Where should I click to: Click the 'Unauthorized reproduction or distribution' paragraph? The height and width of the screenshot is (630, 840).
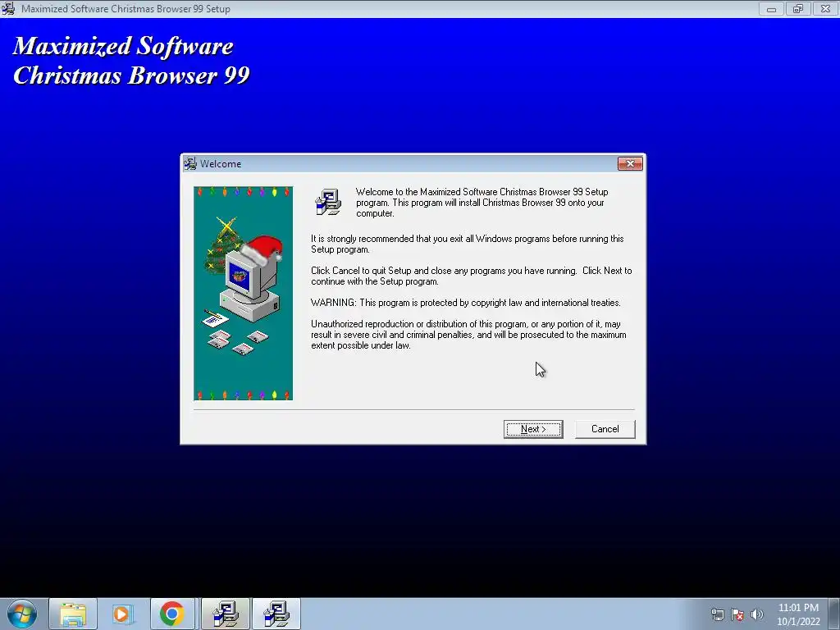[x=468, y=335]
